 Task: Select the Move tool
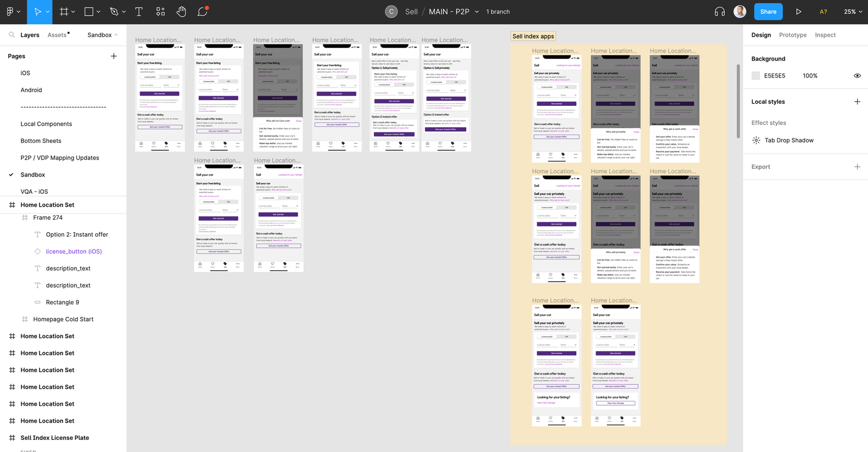tap(38, 12)
